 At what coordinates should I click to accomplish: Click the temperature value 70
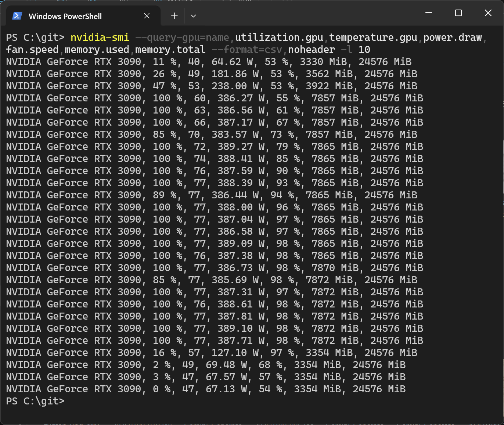pyautogui.click(x=194, y=134)
